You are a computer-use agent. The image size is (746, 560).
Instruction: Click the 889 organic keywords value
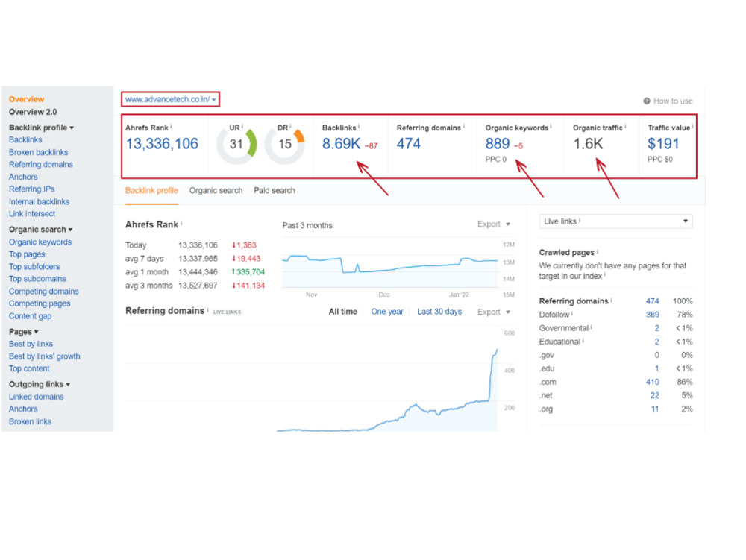pos(497,144)
